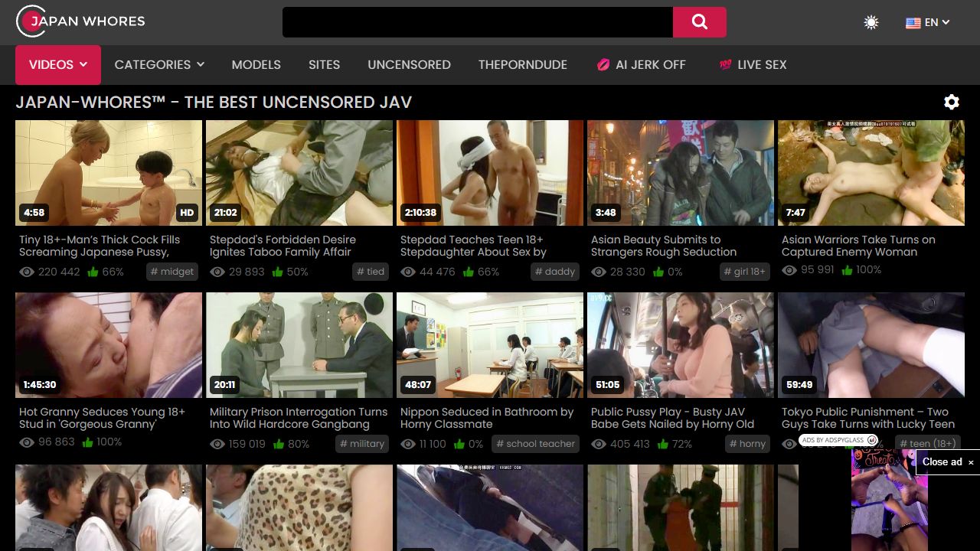The width and height of the screenshot is (980, 551).
Task: Click the thumbs-up icon beside 72%
Action: coord(663,444)
